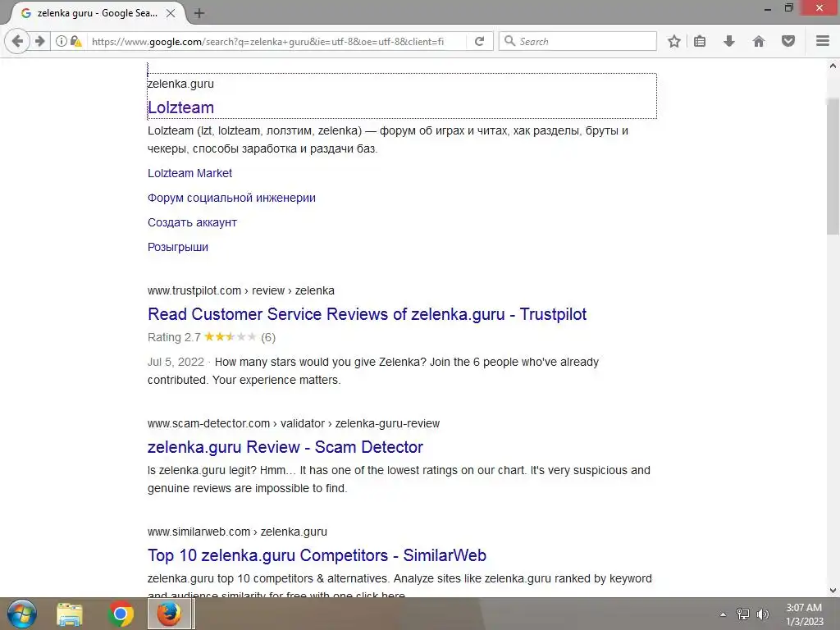Click the scrollbar down arrow
Screen dimensions: 840x630
[832, 591]
